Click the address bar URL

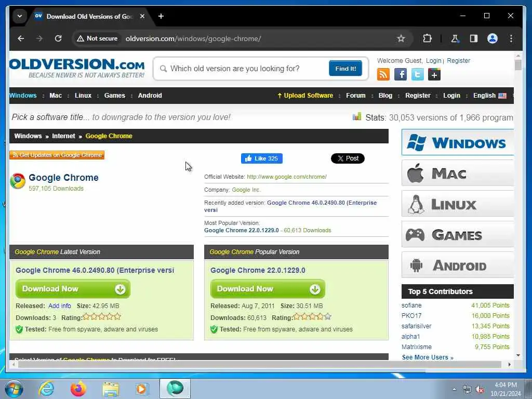click(x=193, y=38)
